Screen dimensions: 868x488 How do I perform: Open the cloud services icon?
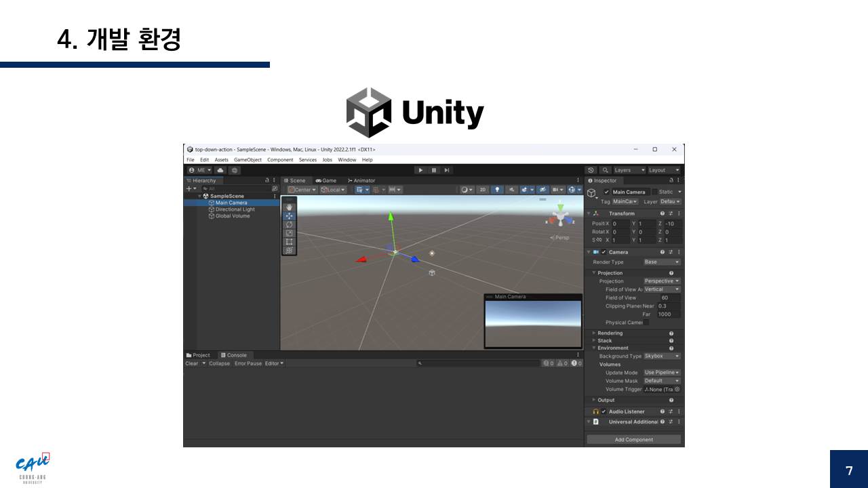click(220, 170)
